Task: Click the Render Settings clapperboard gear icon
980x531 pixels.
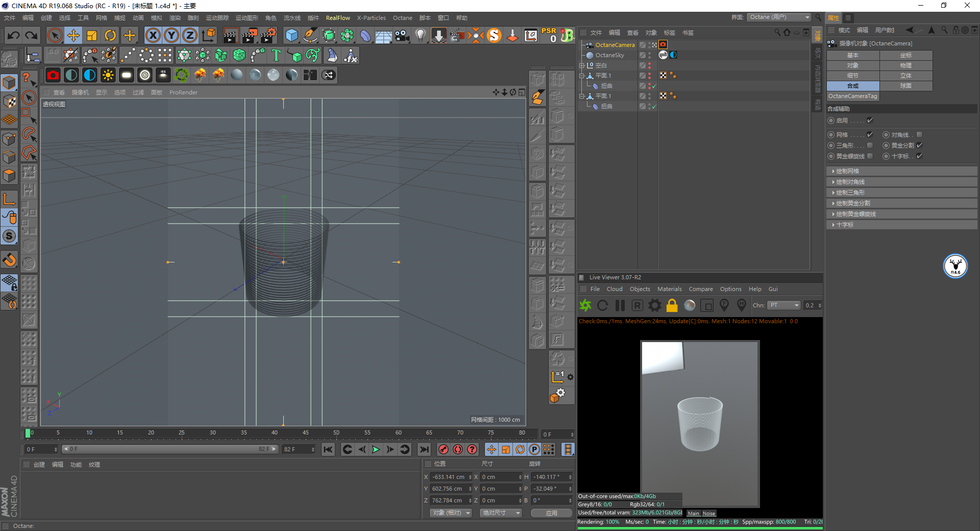Action: tap(269, 36)
